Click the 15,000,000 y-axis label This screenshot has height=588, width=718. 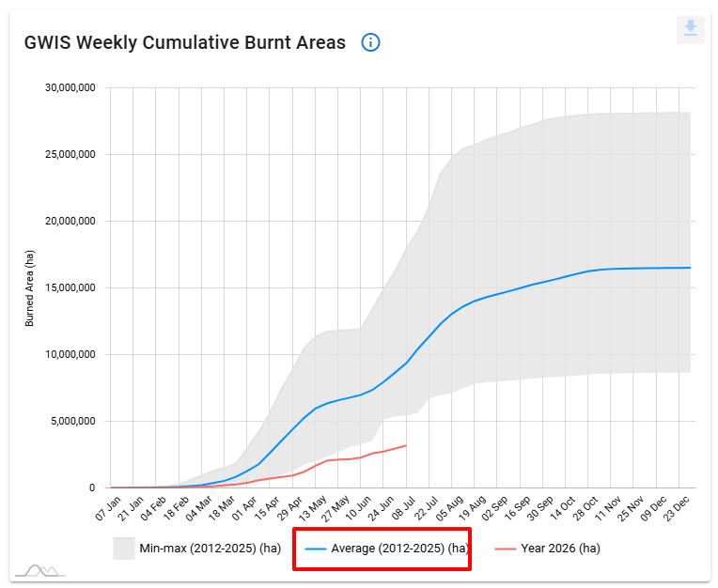[x=70, y=287]
